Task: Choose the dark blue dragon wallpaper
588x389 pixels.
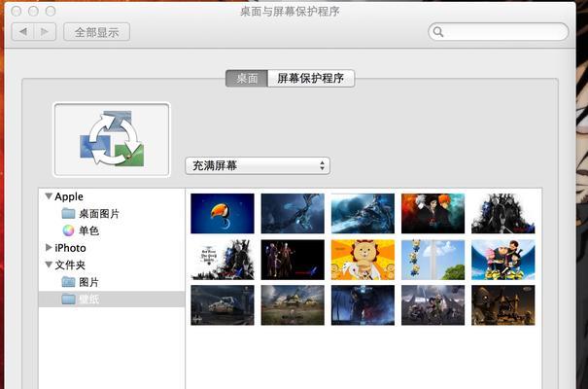Action: (x=293, y=213)
